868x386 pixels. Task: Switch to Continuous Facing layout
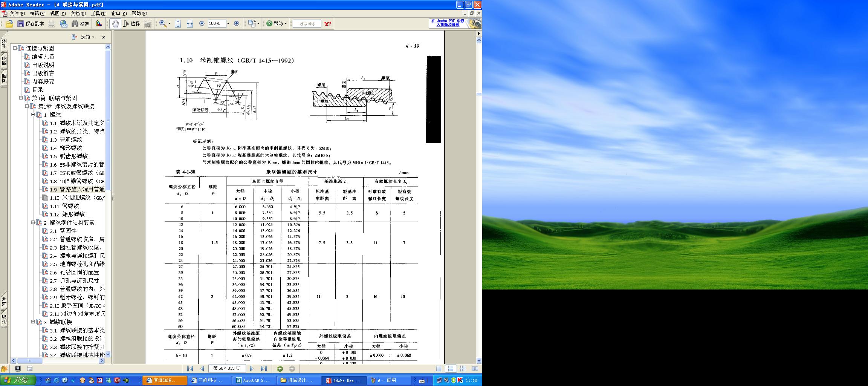point(463,369)
